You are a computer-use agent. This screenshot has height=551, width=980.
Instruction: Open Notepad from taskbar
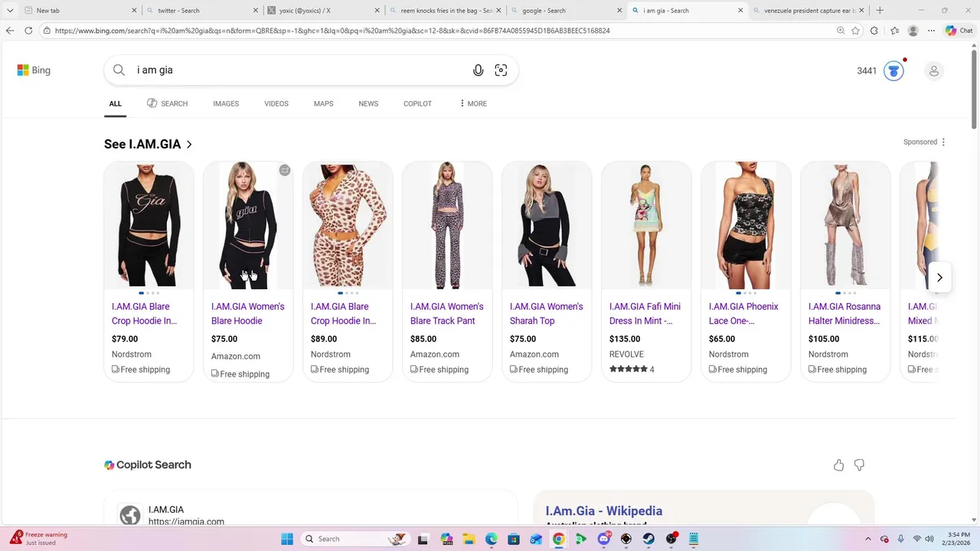pos(694,539)
